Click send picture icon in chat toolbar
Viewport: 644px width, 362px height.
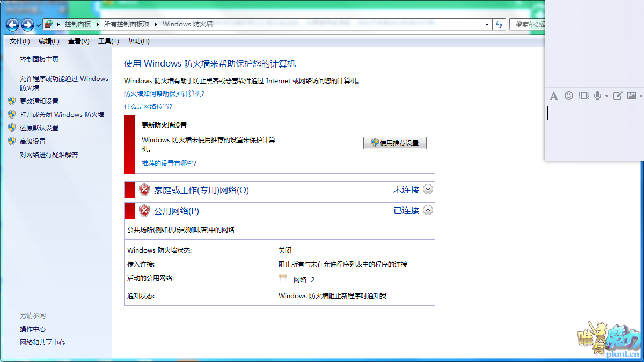[632, 95]
